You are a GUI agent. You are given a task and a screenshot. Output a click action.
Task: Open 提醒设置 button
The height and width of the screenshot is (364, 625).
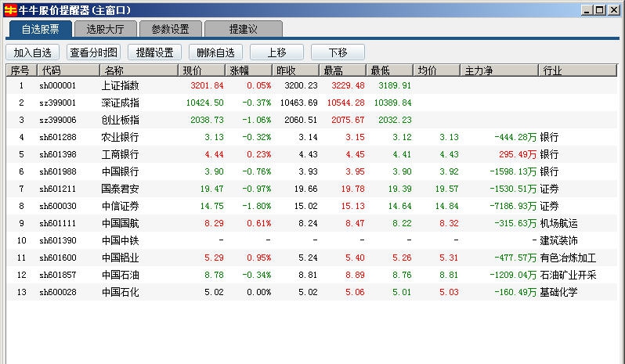coord(154,52)
